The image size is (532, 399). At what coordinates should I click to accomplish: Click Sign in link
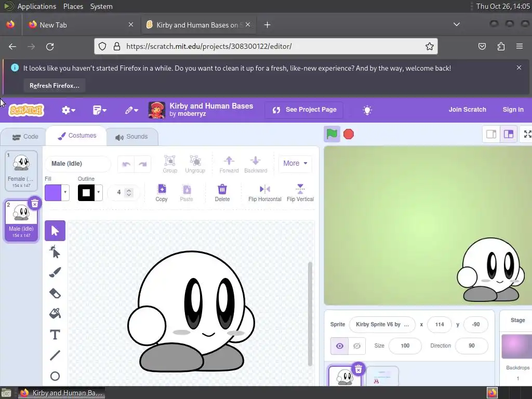pos(513,110)
